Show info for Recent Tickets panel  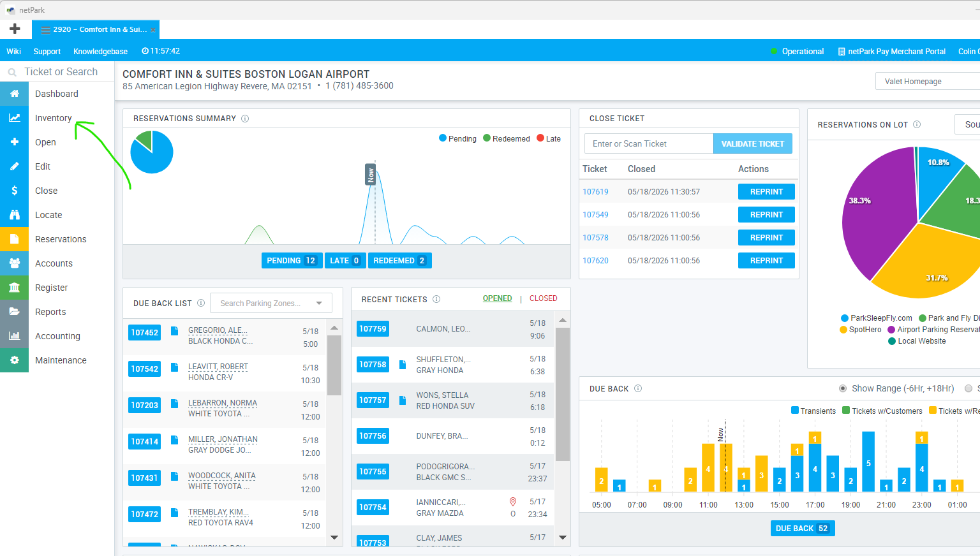pos(436,299)
